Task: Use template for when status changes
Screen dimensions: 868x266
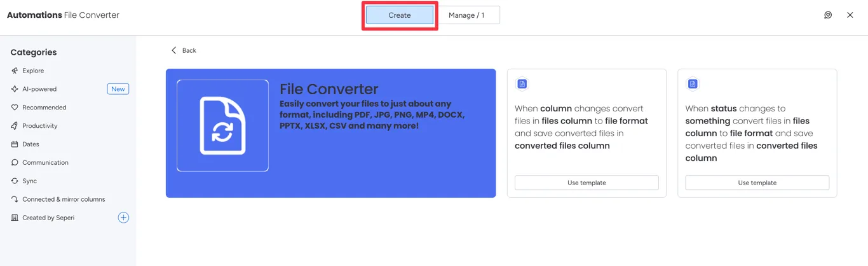Action: pos(757,183)
